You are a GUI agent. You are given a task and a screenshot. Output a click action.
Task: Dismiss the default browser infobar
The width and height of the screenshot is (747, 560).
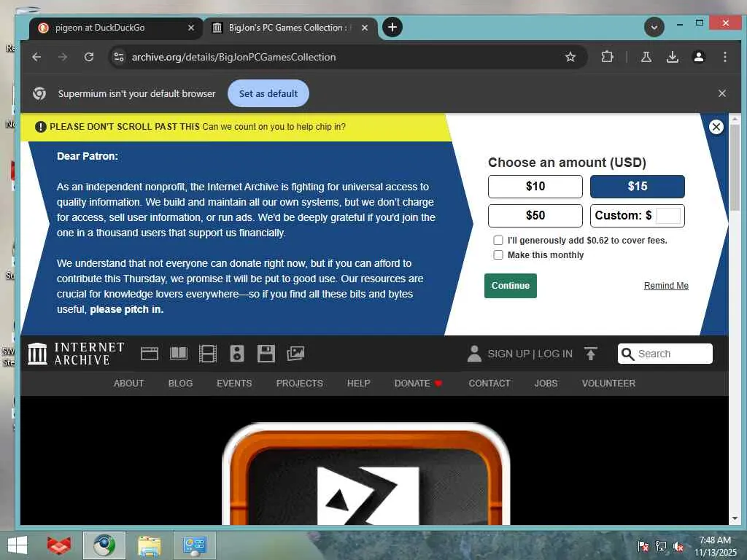point(721,93)
